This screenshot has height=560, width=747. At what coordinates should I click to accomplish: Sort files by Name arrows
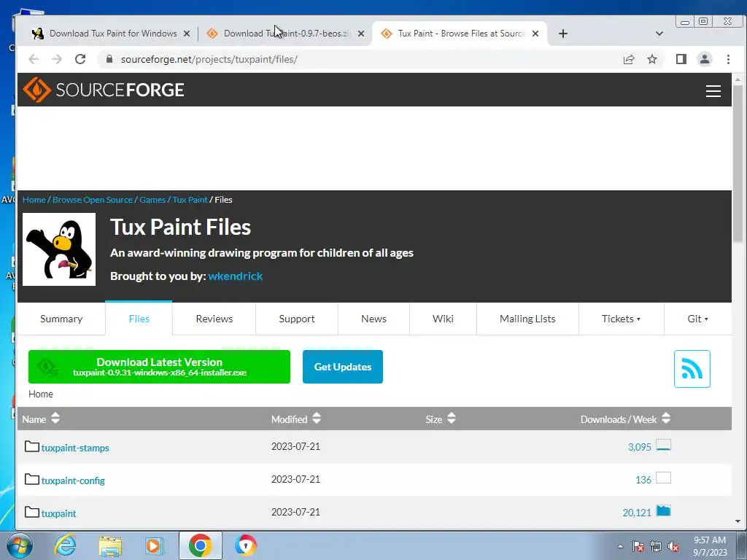55,419
